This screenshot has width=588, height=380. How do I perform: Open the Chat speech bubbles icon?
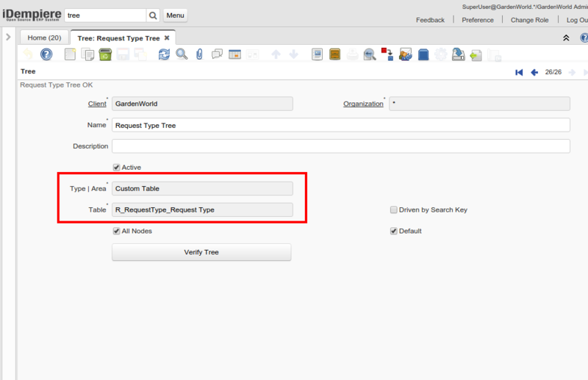217,54
